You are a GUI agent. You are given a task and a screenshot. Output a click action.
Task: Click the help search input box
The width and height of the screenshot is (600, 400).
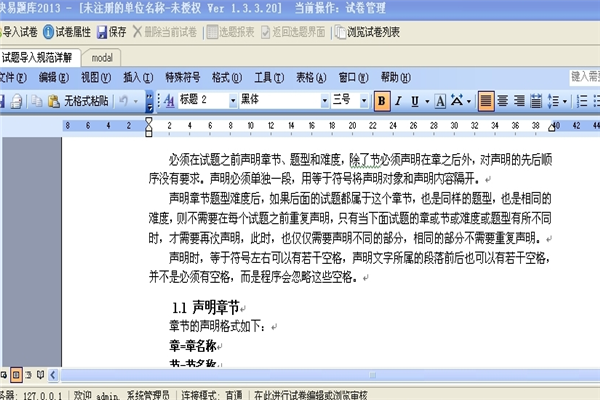tap(584, 77)
